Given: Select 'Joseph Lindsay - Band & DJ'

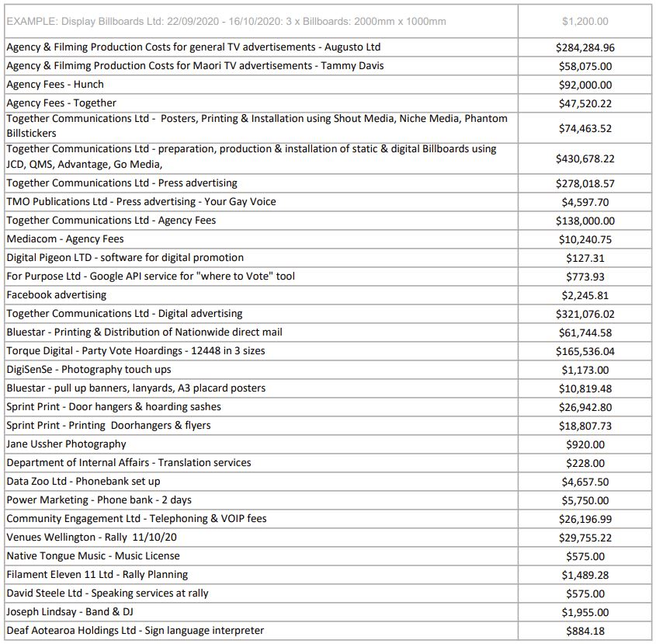Looking at the screenshot, I should [x=70, y=611].
